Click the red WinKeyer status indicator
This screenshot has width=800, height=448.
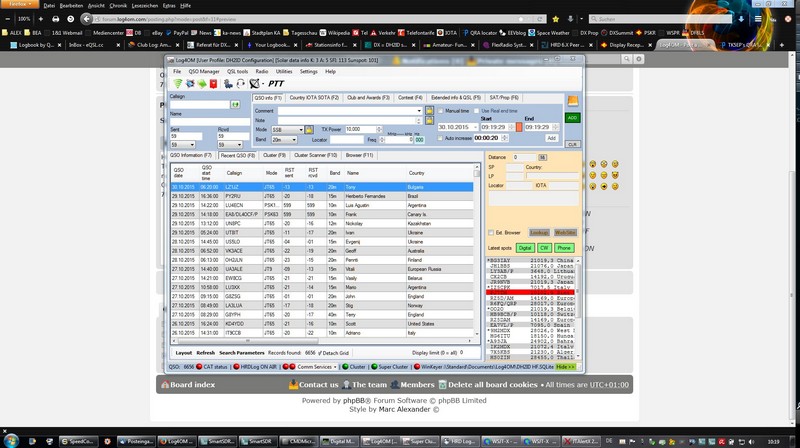(x=417, y=367)
